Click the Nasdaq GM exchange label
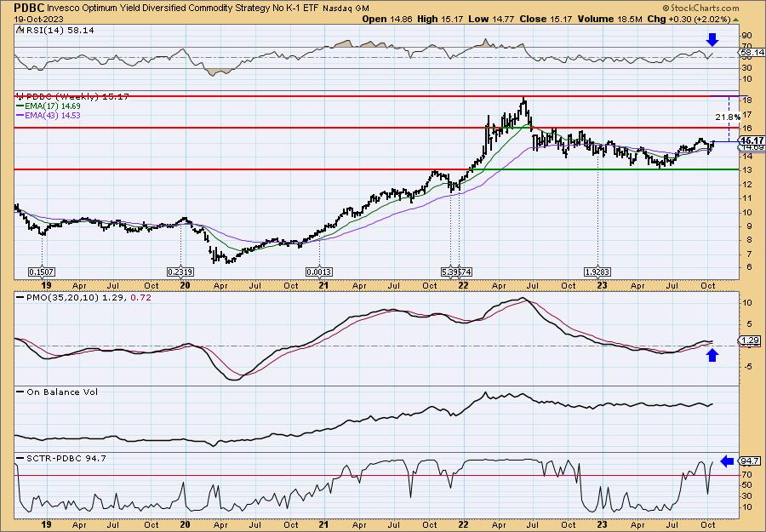 345,9
